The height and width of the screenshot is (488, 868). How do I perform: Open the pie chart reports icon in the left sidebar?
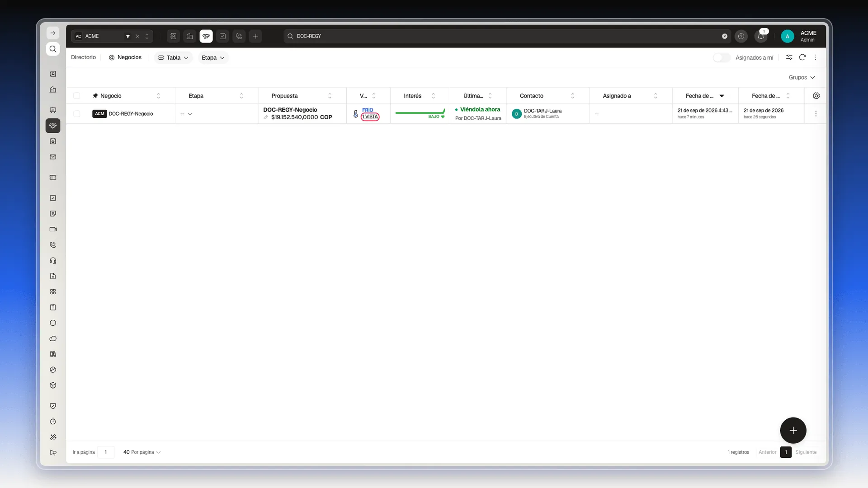(53, 370)
